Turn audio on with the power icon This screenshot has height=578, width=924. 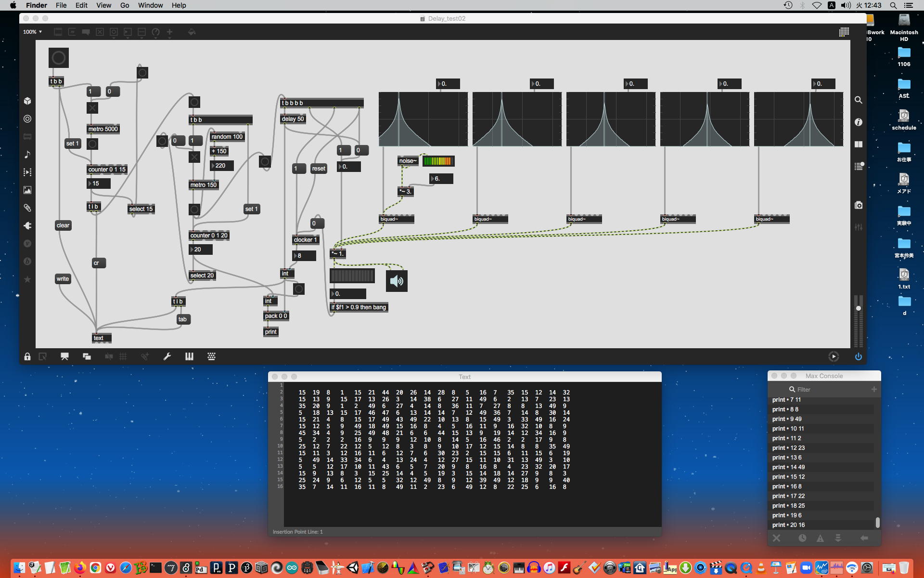858,356
